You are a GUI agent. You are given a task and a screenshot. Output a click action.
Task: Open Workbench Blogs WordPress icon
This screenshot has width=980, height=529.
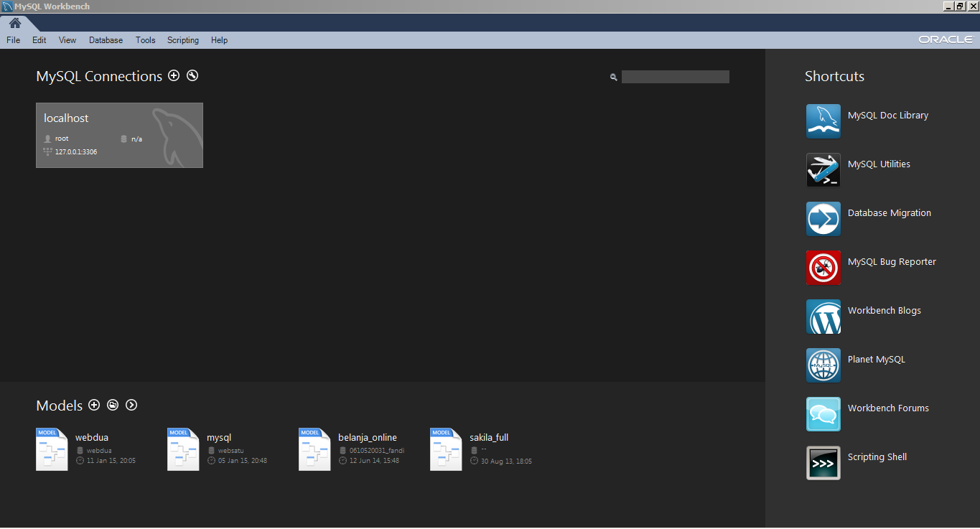tap(823, 317)
